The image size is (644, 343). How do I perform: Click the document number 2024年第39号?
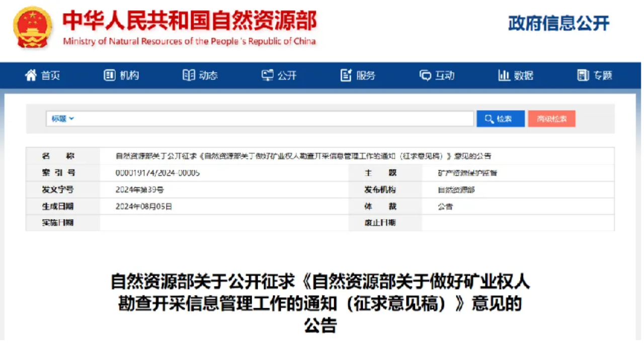[x=139, y=190]
